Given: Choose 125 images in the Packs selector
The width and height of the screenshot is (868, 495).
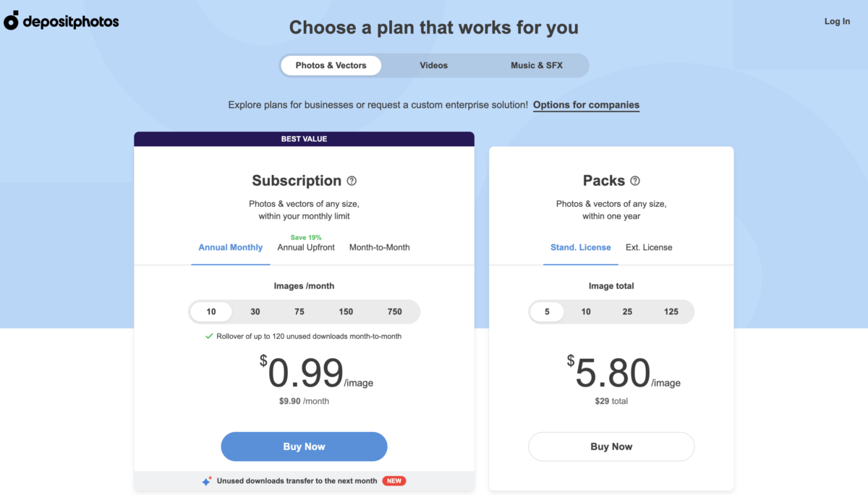Looking at the screenshot, I should click(x=671, y=311).
